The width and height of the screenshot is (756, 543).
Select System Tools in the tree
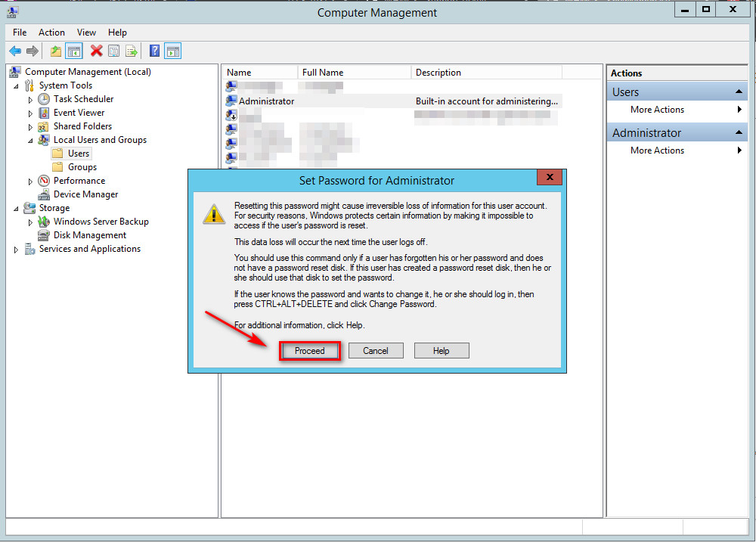tap(66, 85)
